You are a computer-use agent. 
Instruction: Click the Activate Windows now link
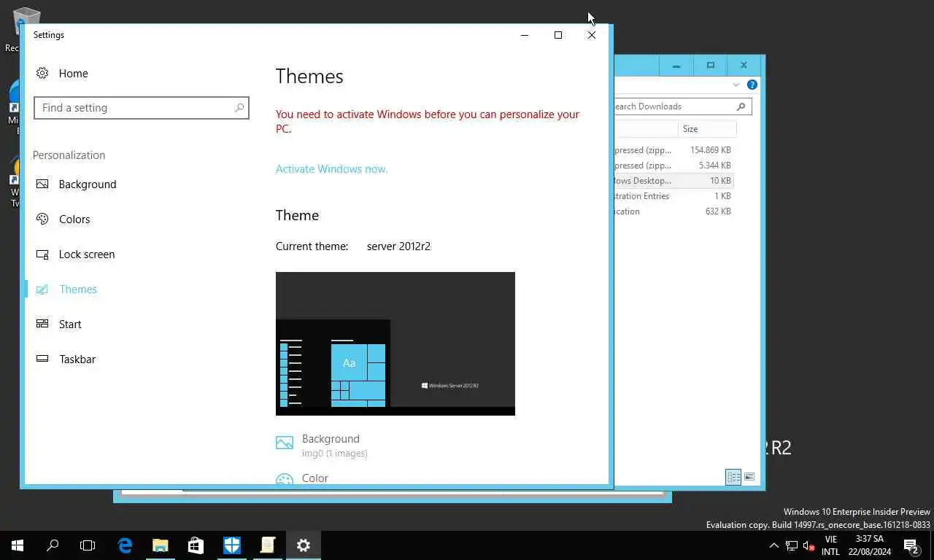click(x=331, y=169)
